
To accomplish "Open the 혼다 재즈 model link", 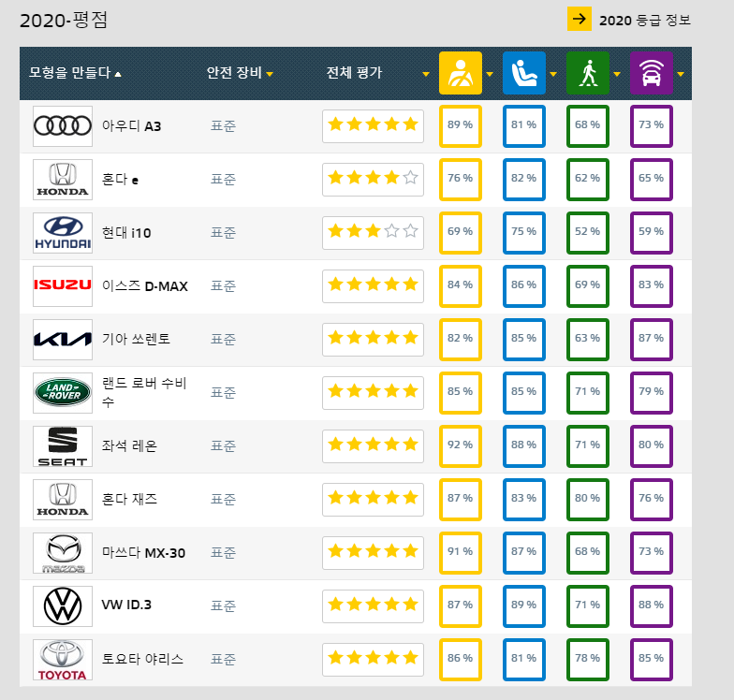I will 129,500.
